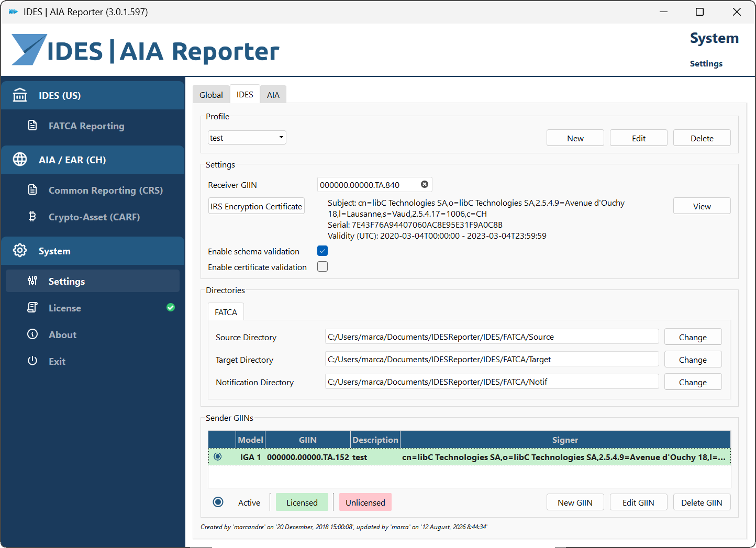Click the Signer column header
This screenshot has width=756, height=548.
pos(565,440)
